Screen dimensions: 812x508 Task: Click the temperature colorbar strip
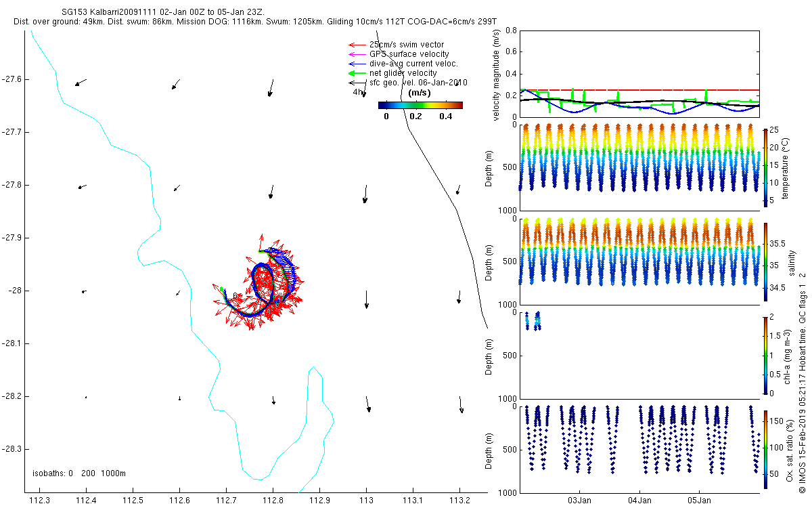(765, 167)
